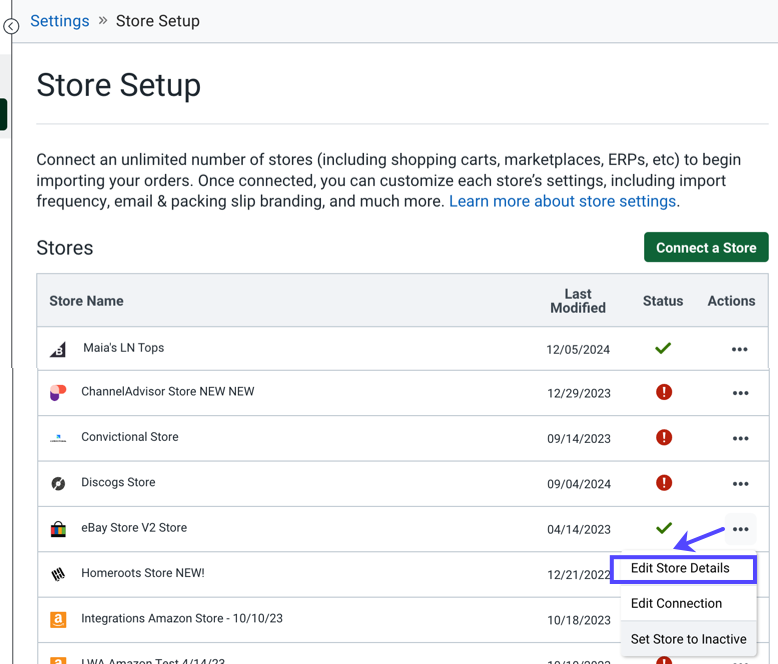The width and height of the screenshot is (778, 664).
Task: Select the Homeroots Store NEW! name
Action: 143,573
